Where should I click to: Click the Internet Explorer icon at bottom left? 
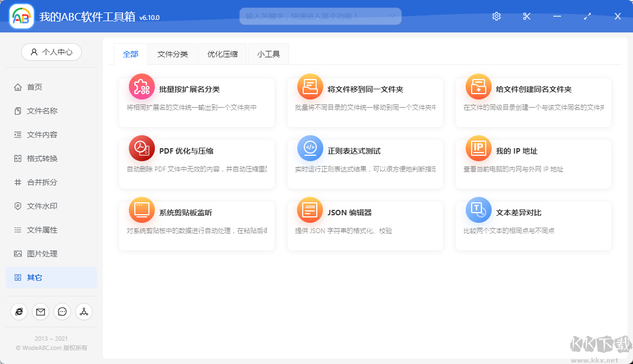click(19, 312)
